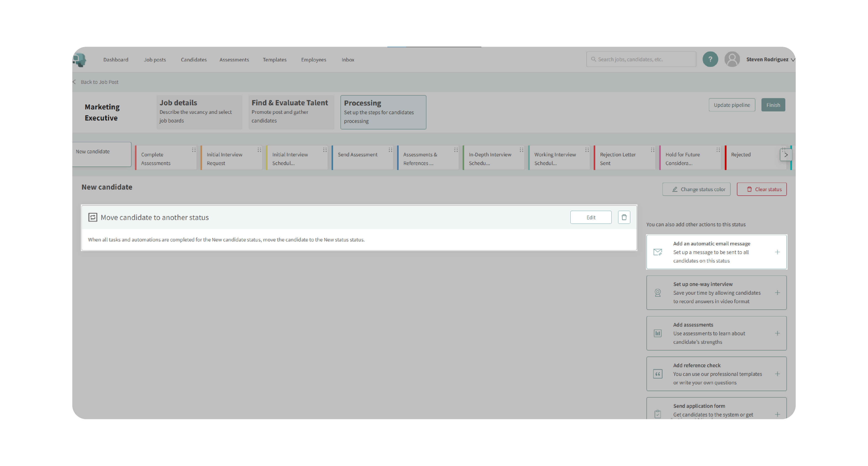
Task: Click drag handle on Send Assessment status
Action: 390,150
